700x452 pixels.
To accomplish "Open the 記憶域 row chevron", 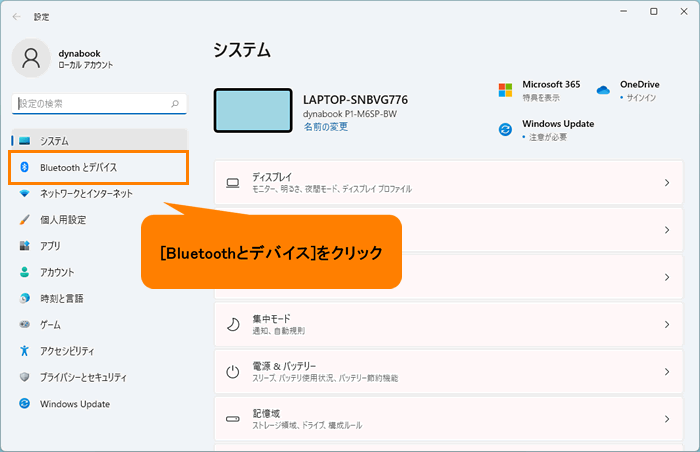I will click(x=667, y=419).
